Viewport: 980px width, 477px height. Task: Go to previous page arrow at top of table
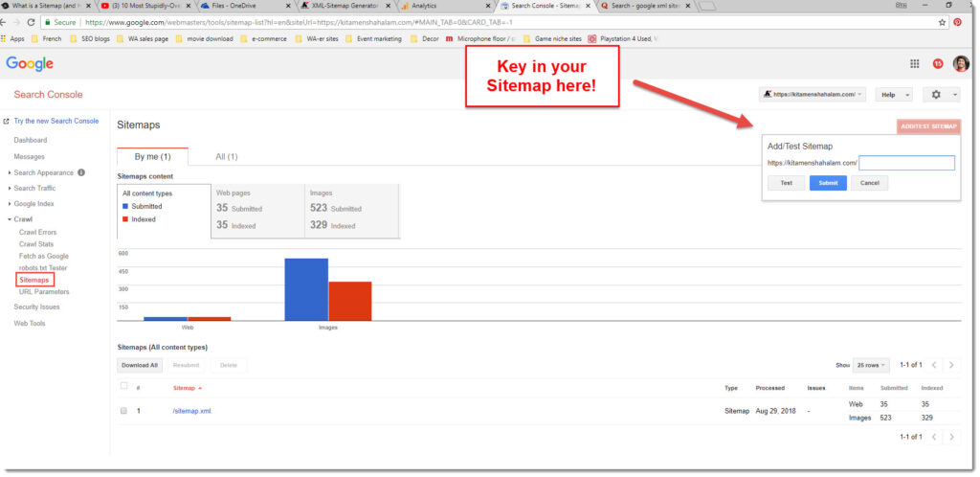[x=934, y=365]
